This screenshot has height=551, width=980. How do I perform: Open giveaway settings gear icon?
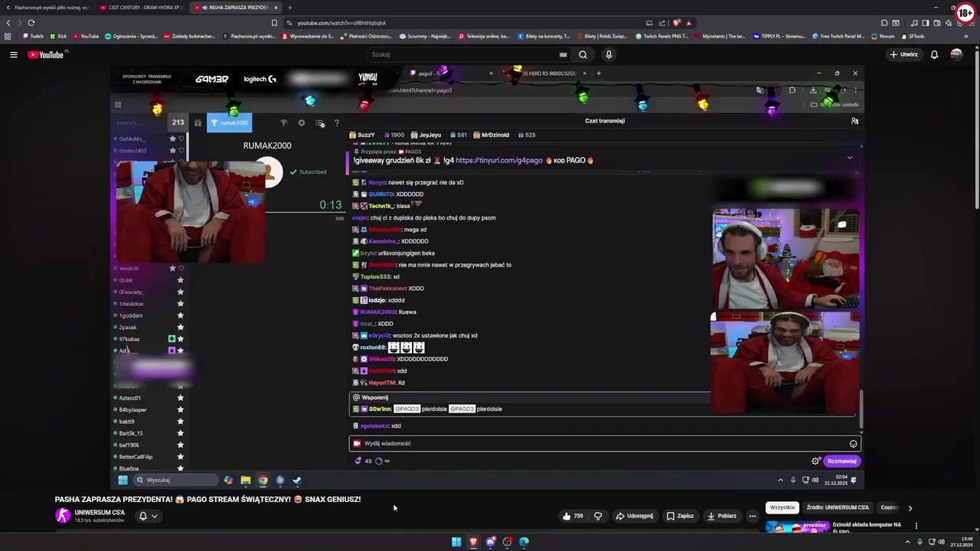[301, 122]
